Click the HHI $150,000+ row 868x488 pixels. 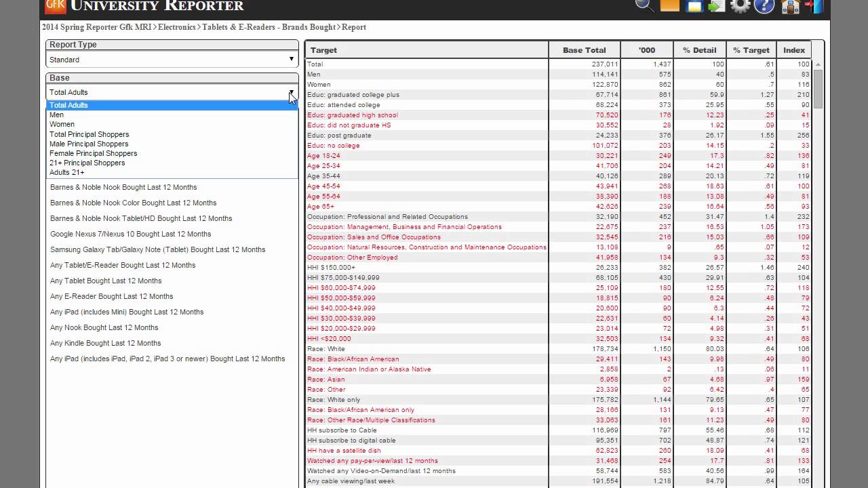tap(558, 268)
